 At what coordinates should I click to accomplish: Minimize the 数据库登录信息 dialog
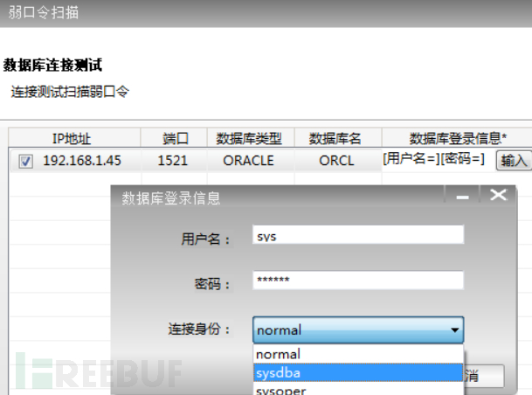tap(462, 196)
